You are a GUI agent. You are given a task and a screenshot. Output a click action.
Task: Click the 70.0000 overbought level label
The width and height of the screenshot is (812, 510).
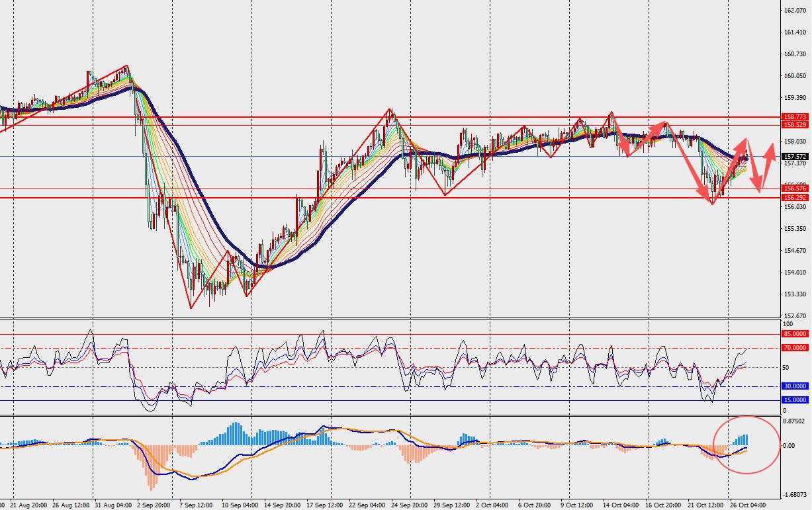(x=795, y=347)
